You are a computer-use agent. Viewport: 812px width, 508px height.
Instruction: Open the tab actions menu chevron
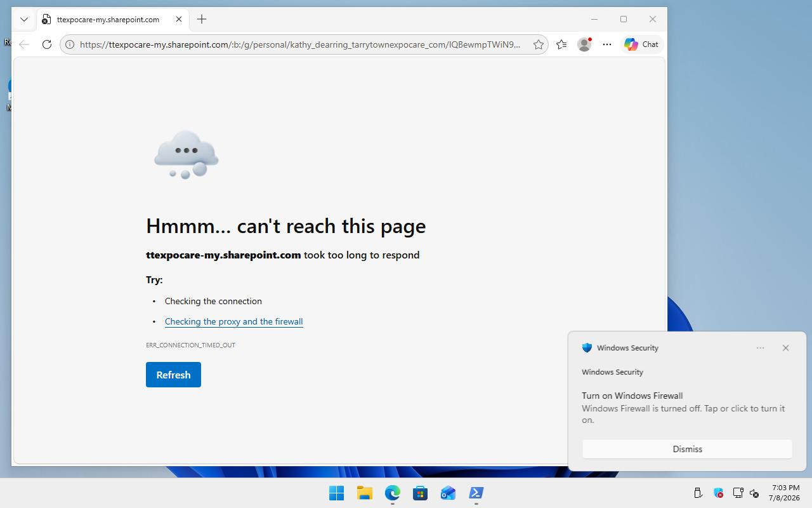point(24,19)
